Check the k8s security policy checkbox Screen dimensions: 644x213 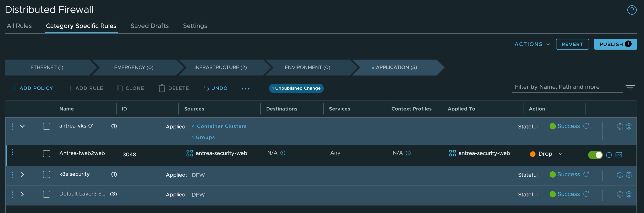[x=47, y=174]
